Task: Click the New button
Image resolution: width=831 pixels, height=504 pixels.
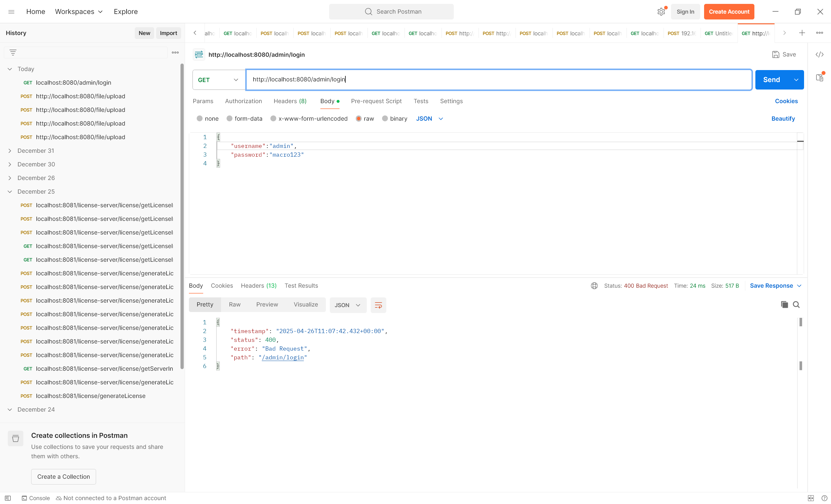Action: 144,33
